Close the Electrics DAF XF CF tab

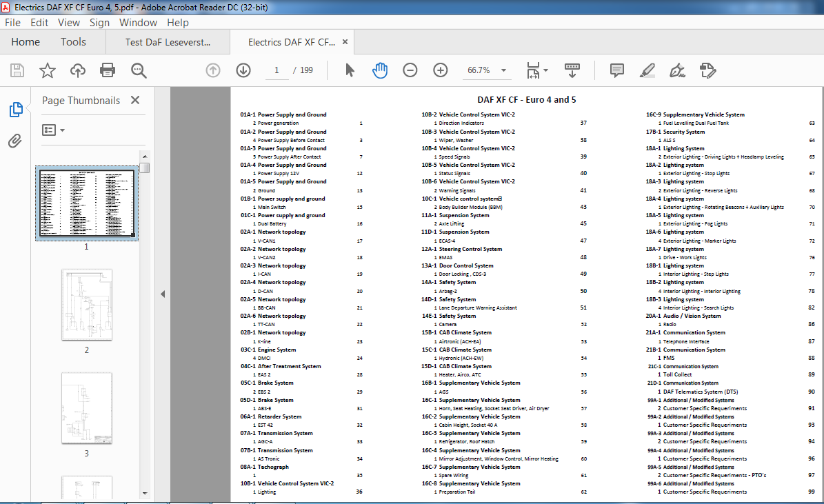tap(345, 42)
